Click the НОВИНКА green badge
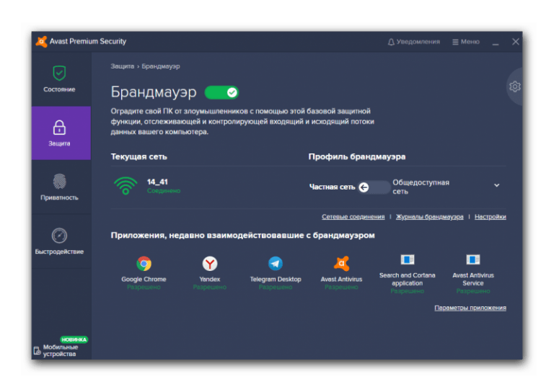The width and height of the screenshot is (554, 392). [74, 339]
